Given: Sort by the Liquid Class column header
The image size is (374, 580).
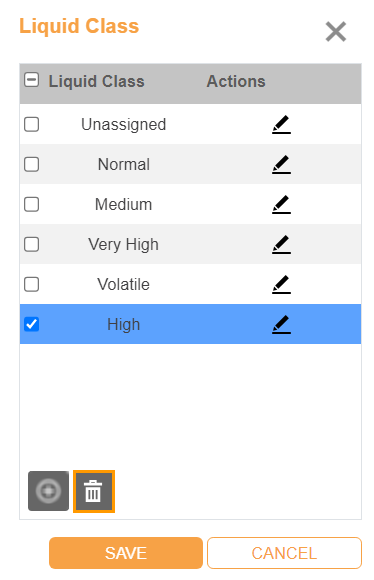Looking at the screenshot, I should coord(97,81).
